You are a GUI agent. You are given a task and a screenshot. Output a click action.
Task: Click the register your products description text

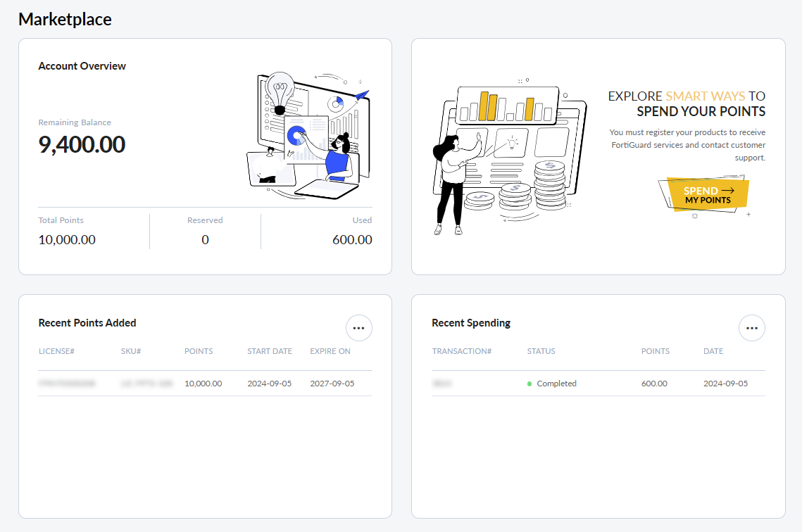pyautogui.click(x=687, y=145)
